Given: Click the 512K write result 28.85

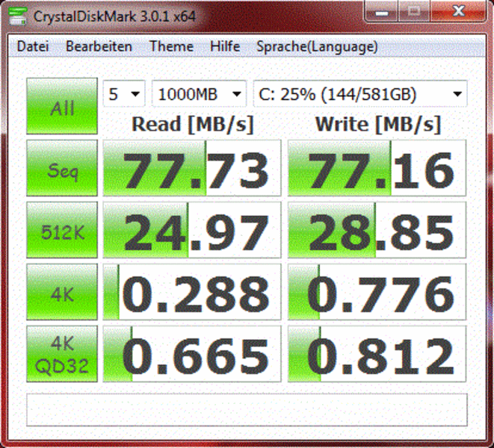Looking at the screenshot, I should [377, 230].
